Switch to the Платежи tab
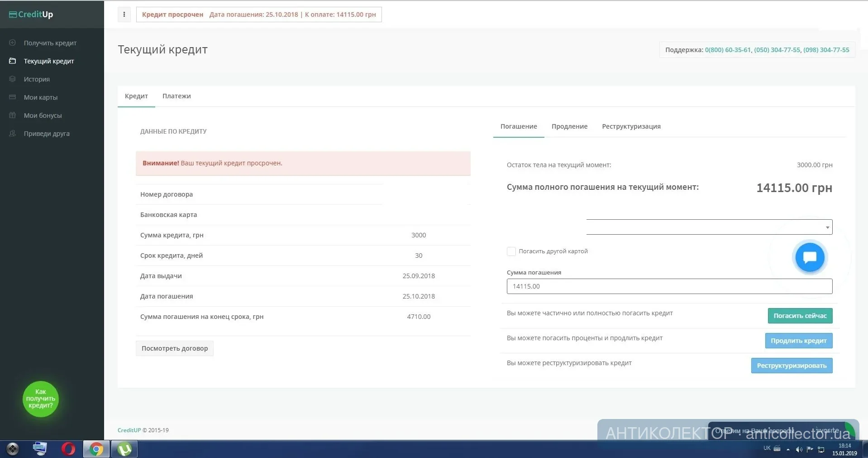The image size is (868, 458). (176, 96)
